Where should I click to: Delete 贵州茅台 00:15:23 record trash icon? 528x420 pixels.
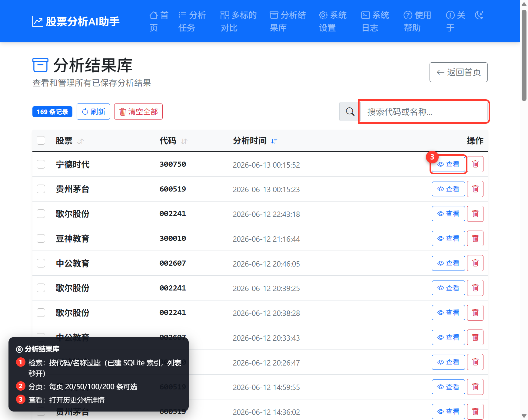point(475,189)
